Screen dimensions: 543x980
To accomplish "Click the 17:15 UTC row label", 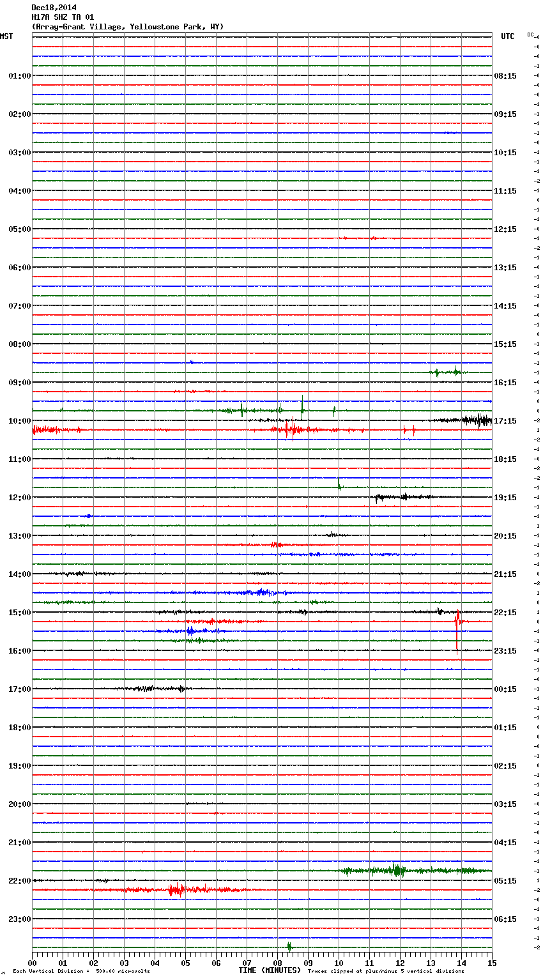I will click(505, 421).
